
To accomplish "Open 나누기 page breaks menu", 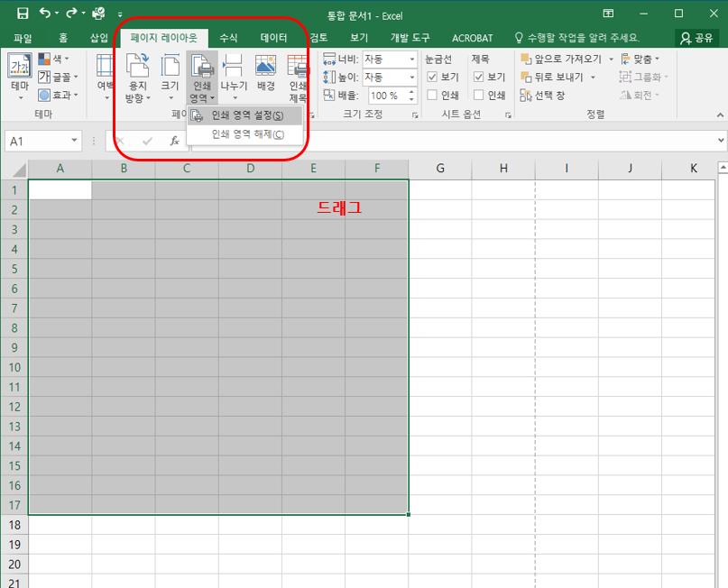I will pyautogui.click(x=234, y=76).
